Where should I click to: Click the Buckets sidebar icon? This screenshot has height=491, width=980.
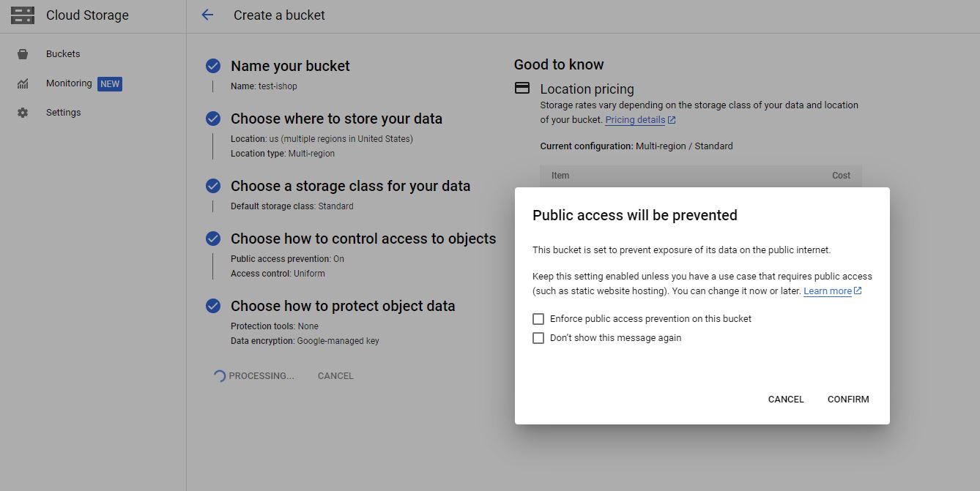23,54
